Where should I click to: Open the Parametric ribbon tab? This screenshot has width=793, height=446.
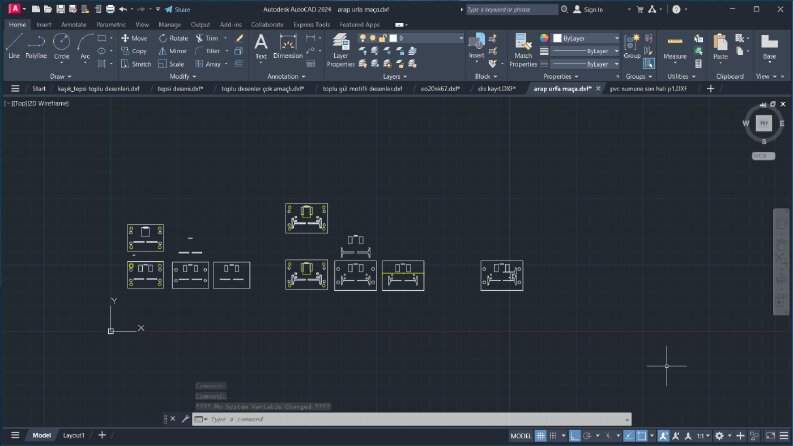click(x=111, y=24)
